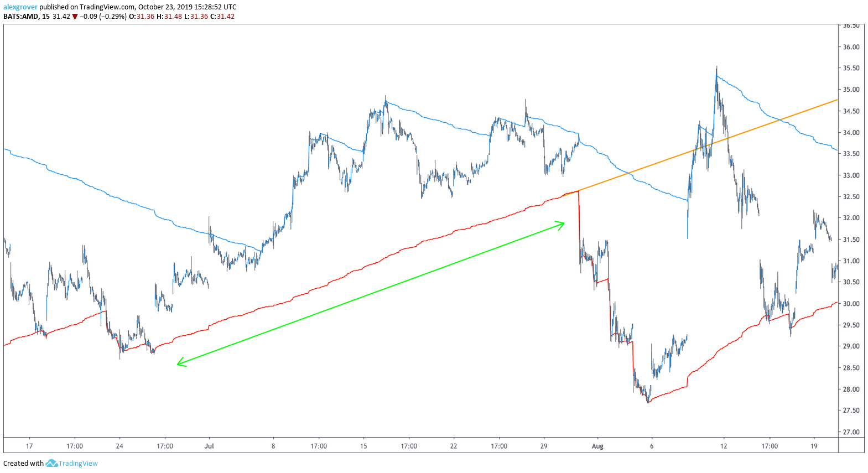
Task: Click the 35.50 price axis label
Action: pyautogui.click(x=851, y=68)
